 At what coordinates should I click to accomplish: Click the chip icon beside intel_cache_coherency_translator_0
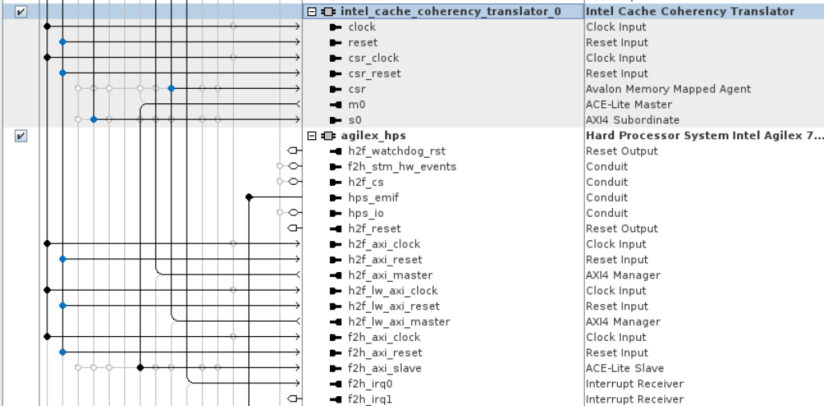327,12
